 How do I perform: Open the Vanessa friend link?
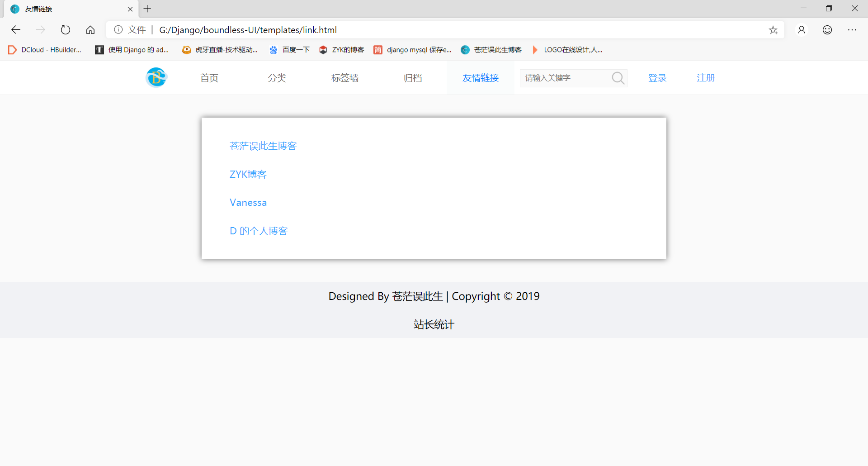click(248, 203)
